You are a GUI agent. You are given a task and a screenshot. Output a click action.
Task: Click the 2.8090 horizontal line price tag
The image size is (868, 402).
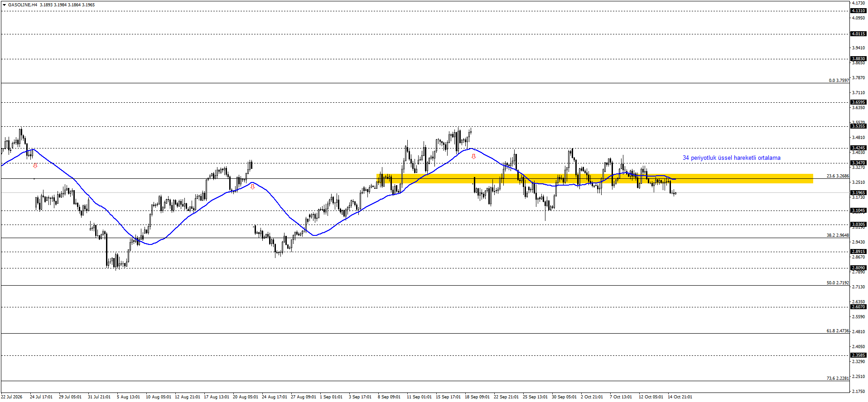tap(858, 268)
